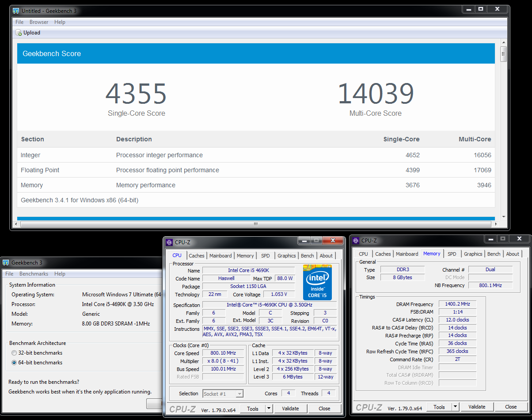Screen dimensions: 532x420
Task: Switch to Mainboard tab in CPU-Z processor window
Action: click(220, 256)
